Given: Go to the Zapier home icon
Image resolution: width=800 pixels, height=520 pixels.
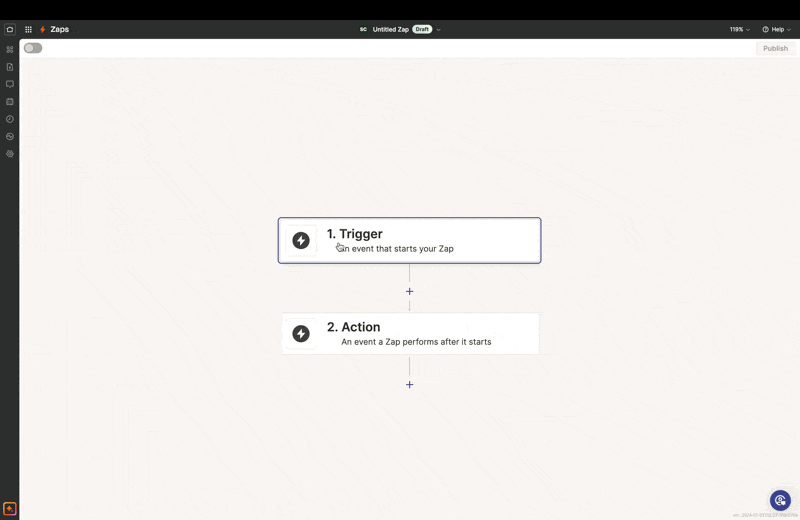Looking at the screenshot, I should point(10,30).
